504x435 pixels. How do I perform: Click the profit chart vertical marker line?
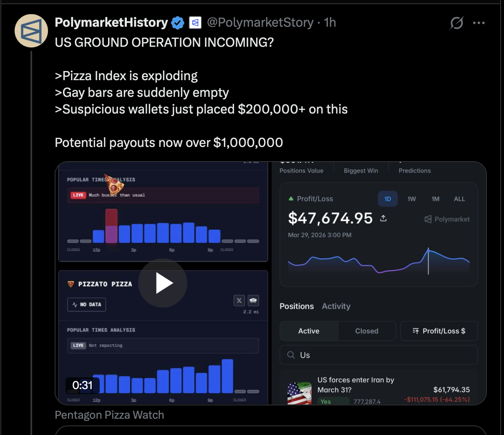pos(428,261)
